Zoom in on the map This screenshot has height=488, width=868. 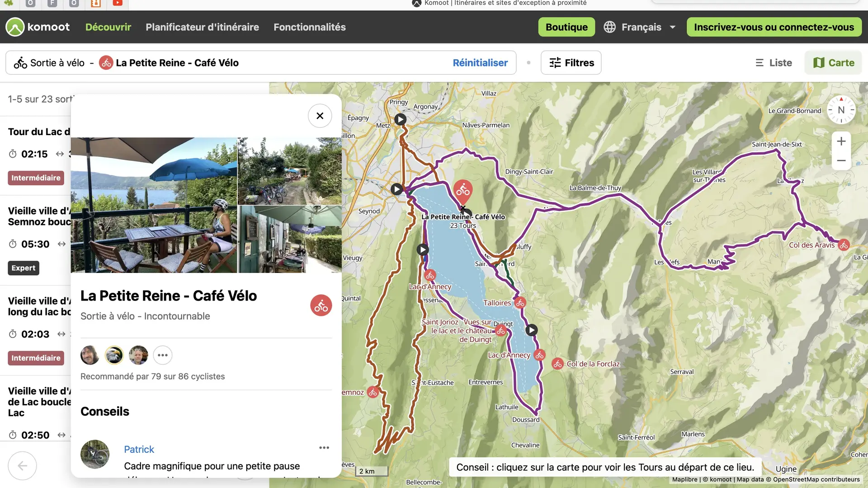point(841,141)
